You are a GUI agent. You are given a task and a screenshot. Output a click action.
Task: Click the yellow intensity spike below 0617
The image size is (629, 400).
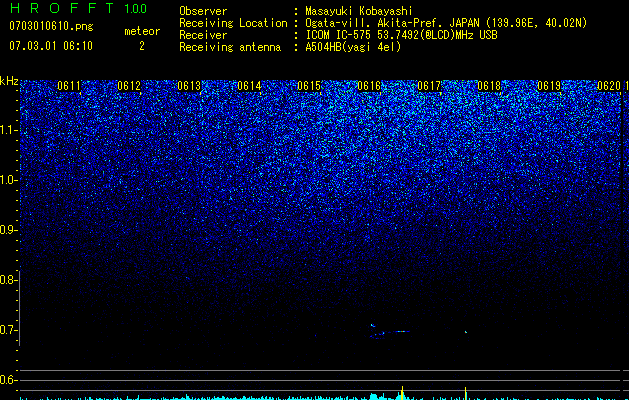pos(465,393)
